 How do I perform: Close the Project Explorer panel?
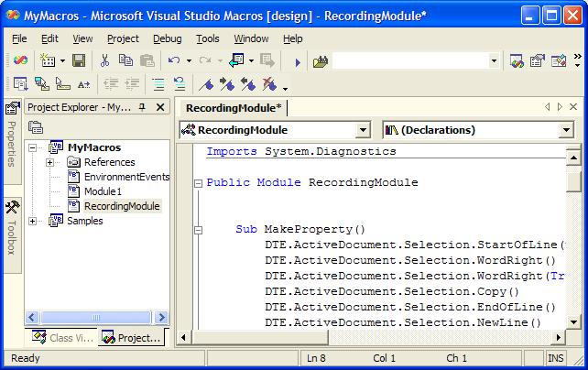tap(160, 107)
